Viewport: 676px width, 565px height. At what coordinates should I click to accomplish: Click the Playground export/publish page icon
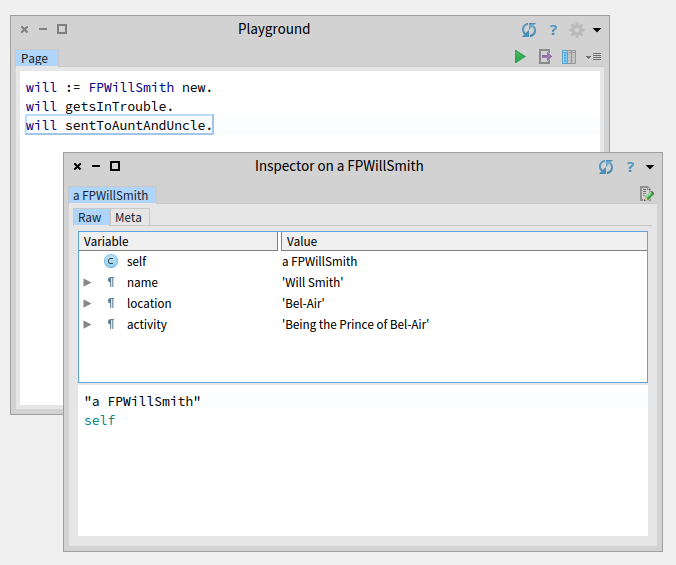click(x=545, y=56)
